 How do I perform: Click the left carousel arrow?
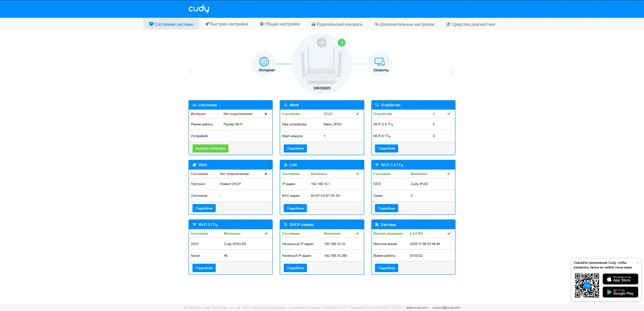coord(191,71)
